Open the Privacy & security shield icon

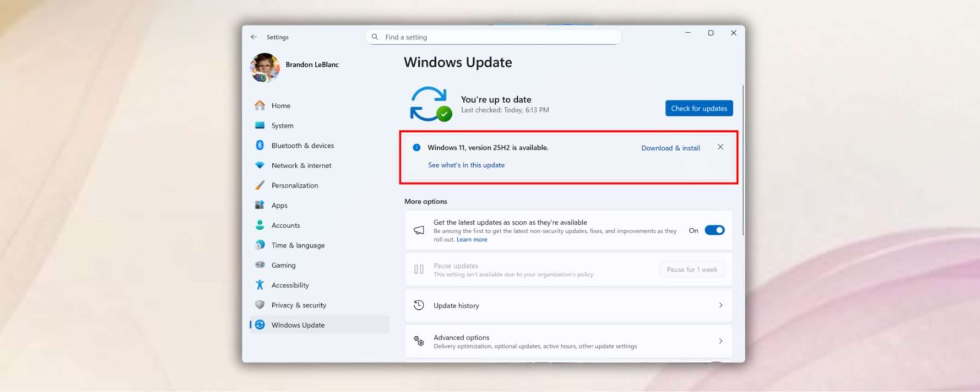(260, 305)
